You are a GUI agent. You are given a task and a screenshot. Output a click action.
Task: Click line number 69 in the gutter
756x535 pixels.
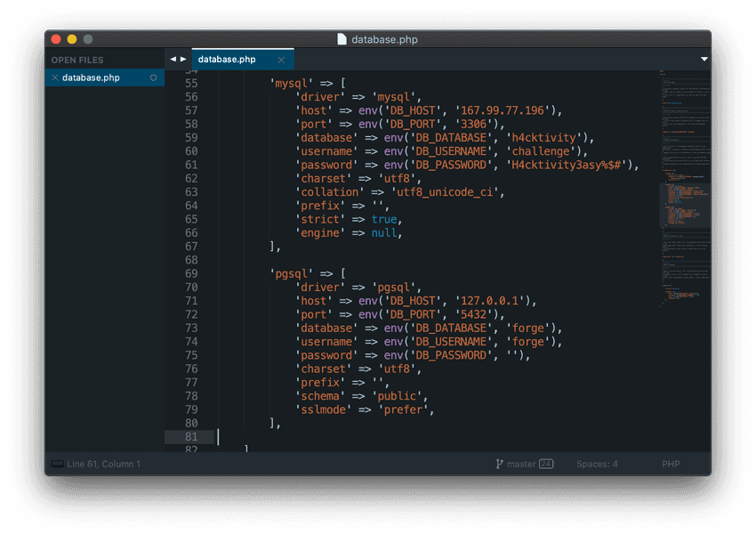tap(191, 273)
